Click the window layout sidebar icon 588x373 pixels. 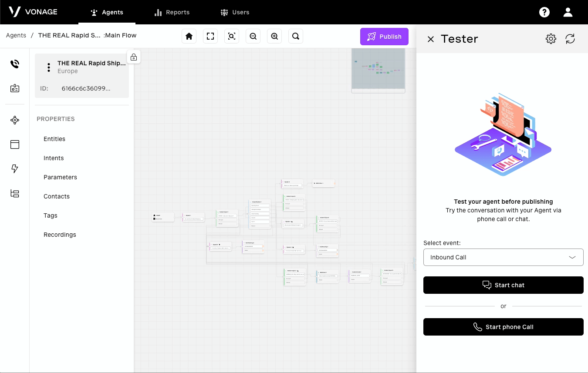coord(15,144)
